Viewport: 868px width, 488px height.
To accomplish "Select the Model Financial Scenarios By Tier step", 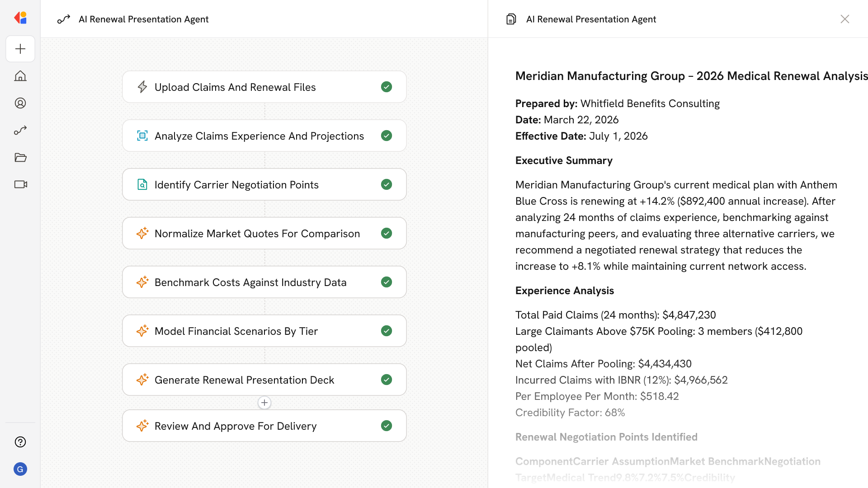I will [x=236, y=331].
